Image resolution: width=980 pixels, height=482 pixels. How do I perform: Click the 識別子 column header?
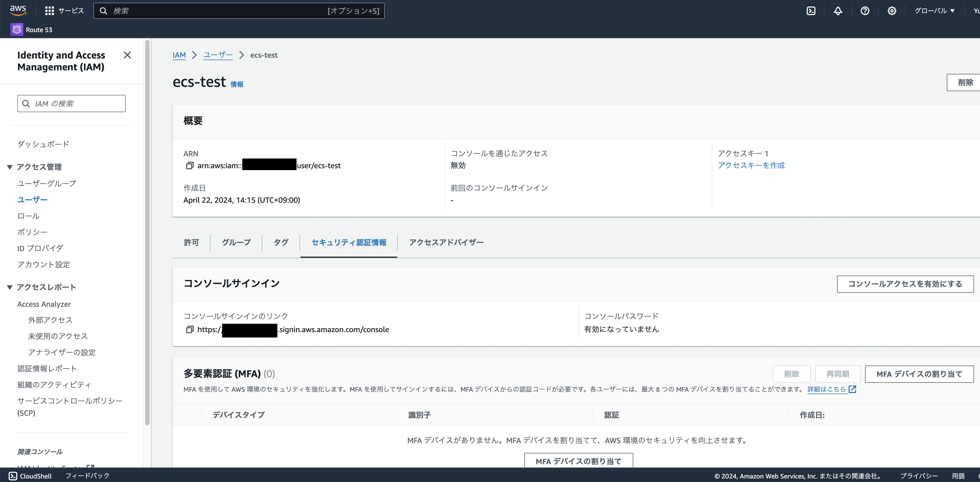[x=419, y=415]
